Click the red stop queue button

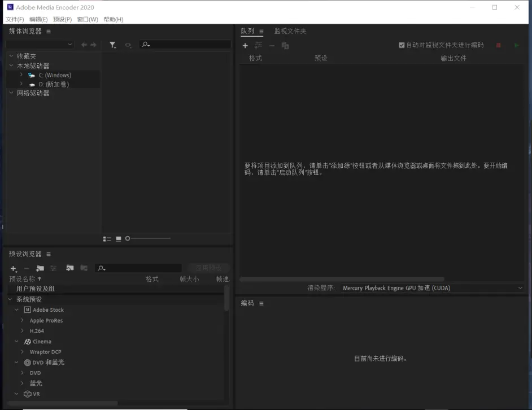pyautogui.click(x=499, y=45)
